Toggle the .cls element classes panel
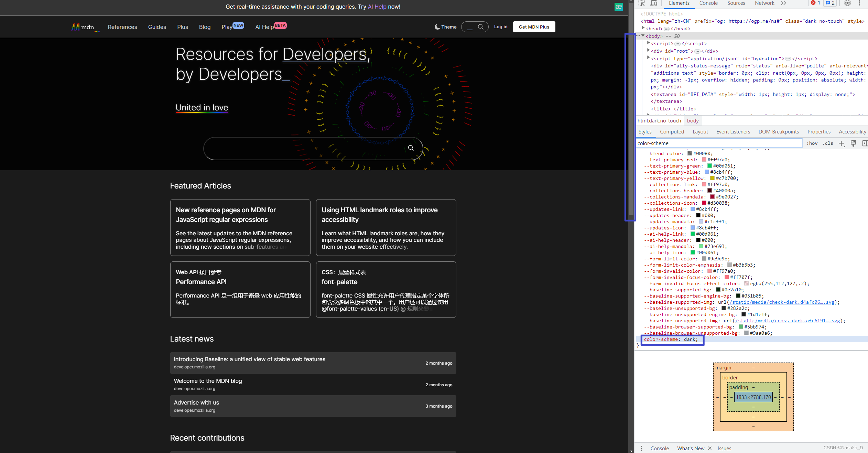The width and height of the screenshot is (868, 453). pyautogui.click(x=828, y=143)
